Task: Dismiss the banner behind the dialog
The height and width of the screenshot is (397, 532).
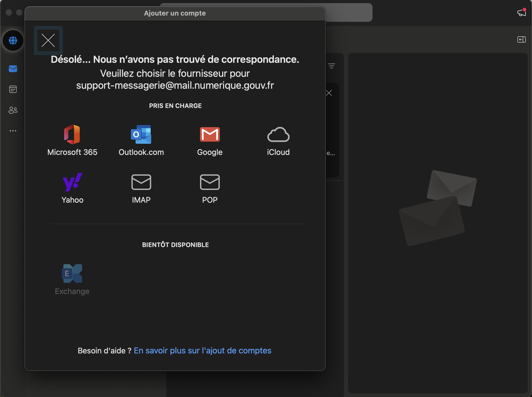Action: (329, 93)
